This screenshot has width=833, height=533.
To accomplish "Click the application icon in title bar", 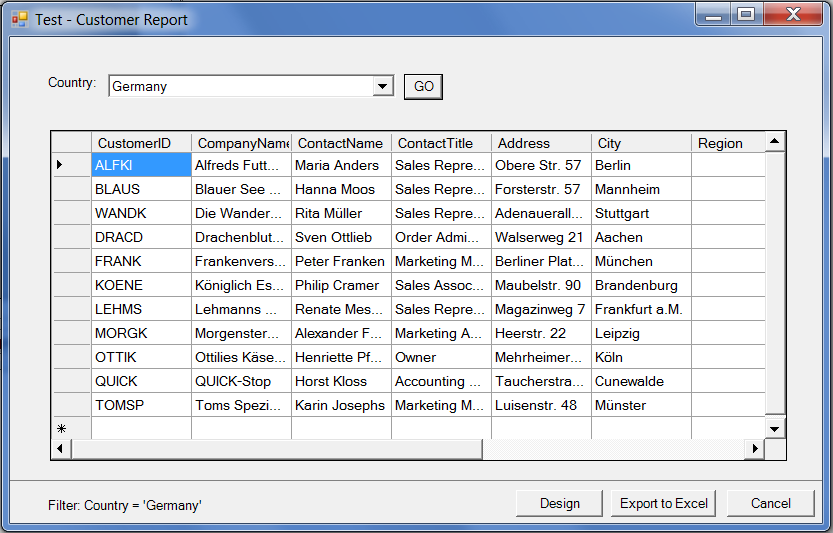I will [20, 19].
